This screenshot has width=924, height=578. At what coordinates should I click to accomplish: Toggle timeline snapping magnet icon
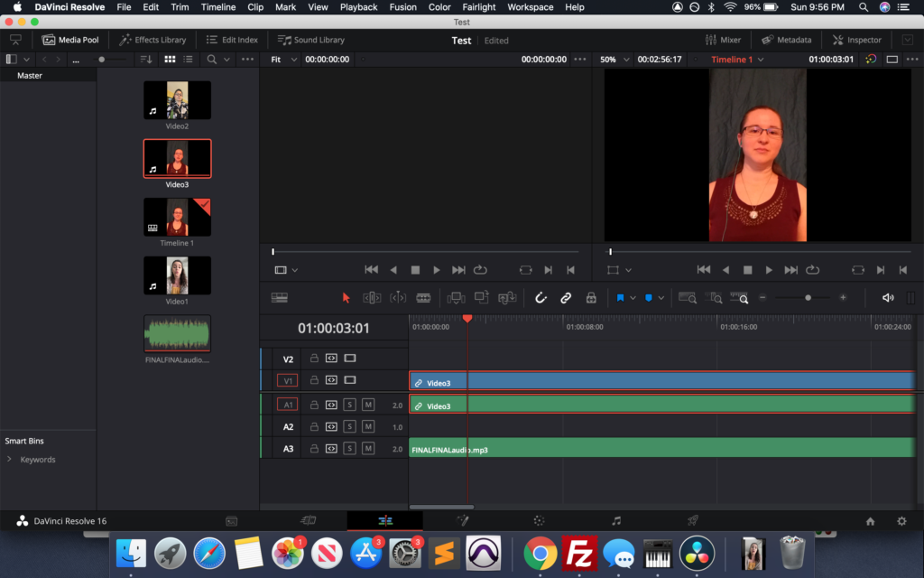pos(541,297)
